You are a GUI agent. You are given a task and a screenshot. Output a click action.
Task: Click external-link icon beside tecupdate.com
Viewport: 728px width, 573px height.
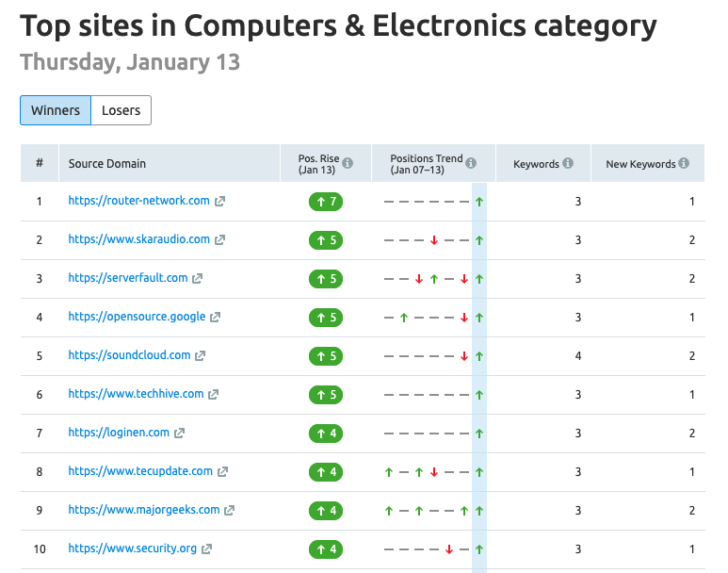(x=223, y=472)
